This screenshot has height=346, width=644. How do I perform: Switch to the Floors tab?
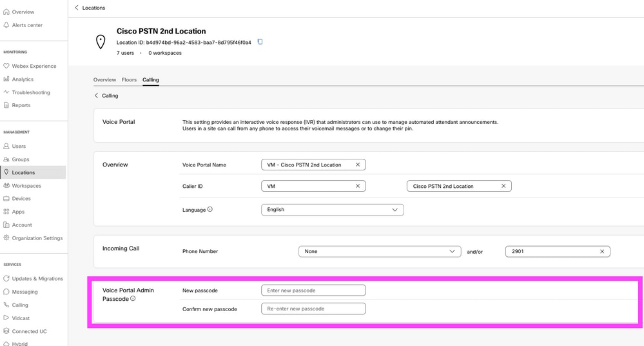click(x=129, y=80)
